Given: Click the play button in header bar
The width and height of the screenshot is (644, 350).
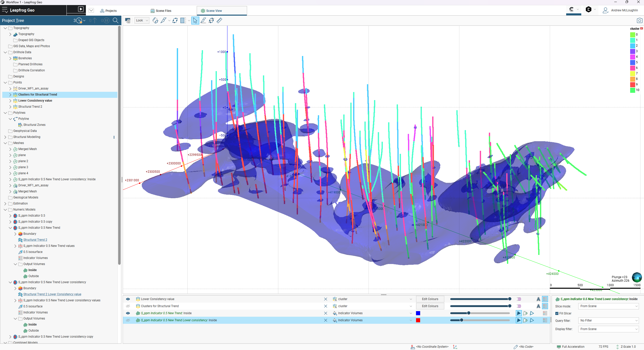Looking at the screenshot, I should pyautogui.click(x=81, y=9).
